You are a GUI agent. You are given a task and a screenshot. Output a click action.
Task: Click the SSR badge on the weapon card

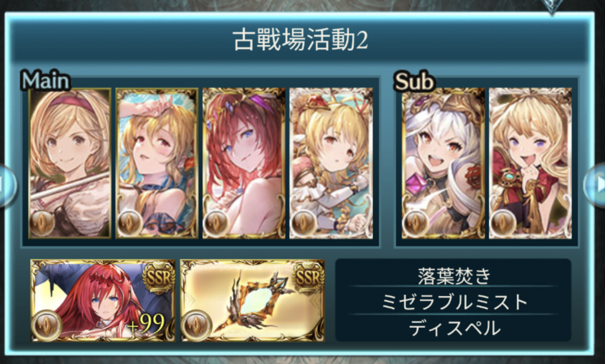[307, 278]
